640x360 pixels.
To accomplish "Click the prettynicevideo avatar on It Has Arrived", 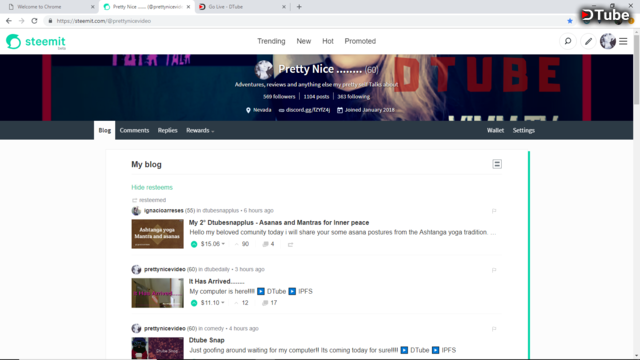I will (x=136, y=269).
